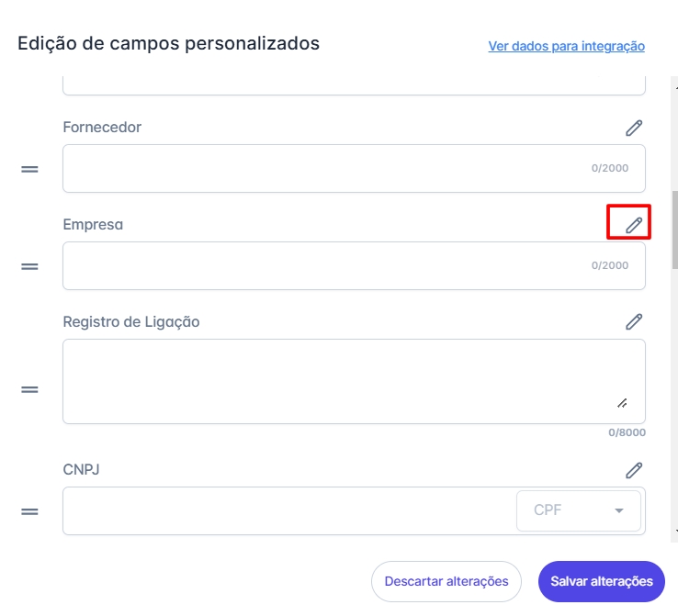Viewport: 678px width, 616px height.
Task: Click the scrollbar down arrow
Action: click(672, 532)
